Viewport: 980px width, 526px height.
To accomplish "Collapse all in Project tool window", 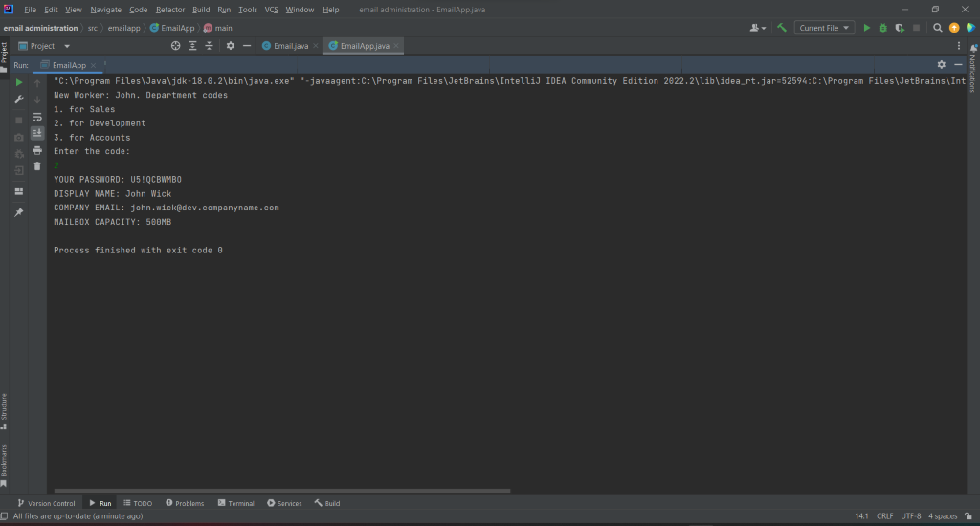I will pos(209,46).
